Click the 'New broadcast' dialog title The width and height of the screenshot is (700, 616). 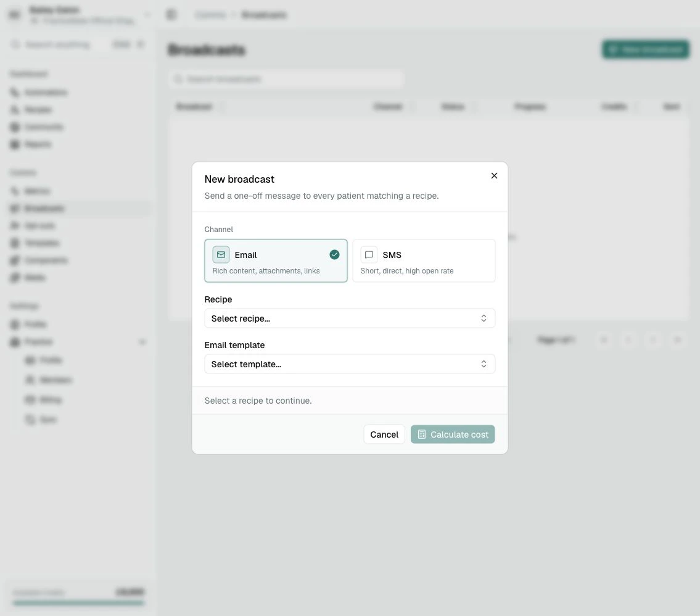239,179
